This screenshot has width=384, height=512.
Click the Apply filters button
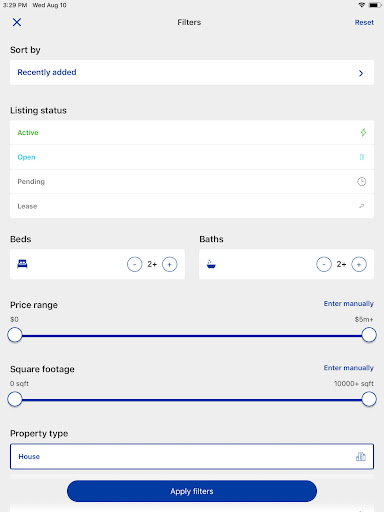(192, 491)
